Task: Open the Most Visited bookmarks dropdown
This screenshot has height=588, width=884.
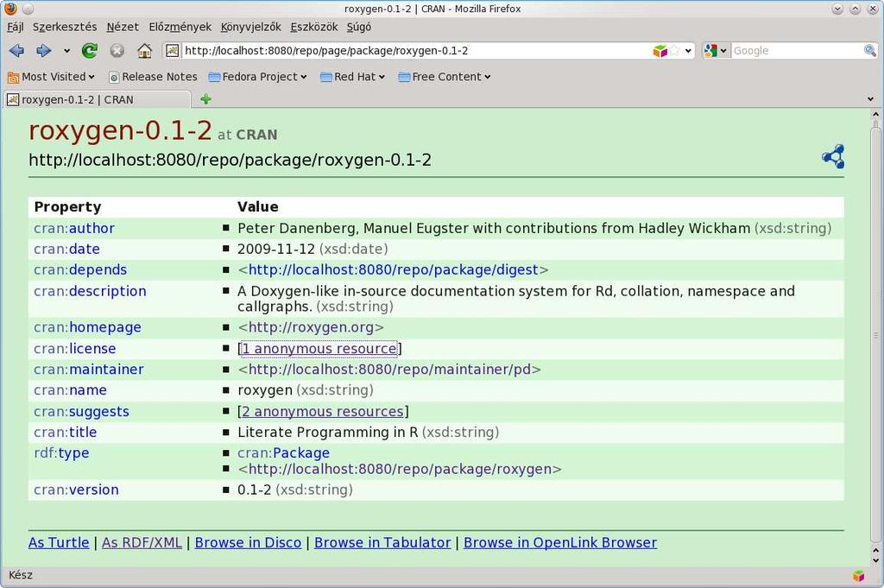Action: click(x=51, y=77)
